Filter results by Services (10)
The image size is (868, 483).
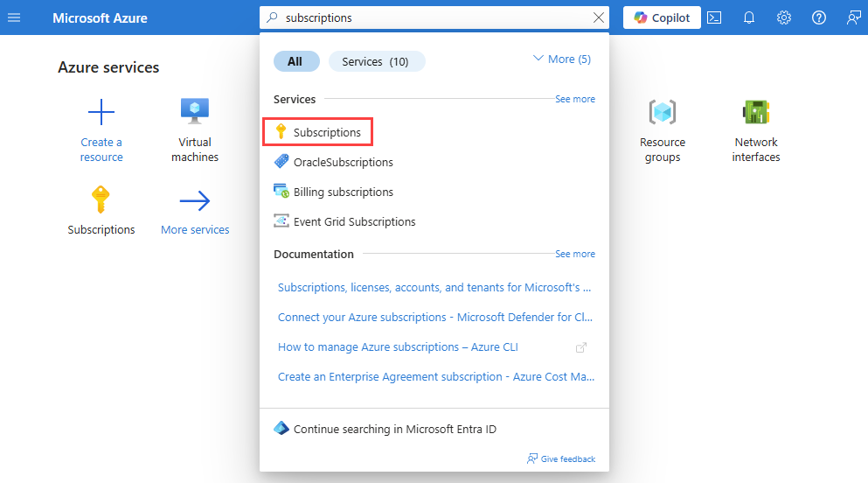(376, 61)
